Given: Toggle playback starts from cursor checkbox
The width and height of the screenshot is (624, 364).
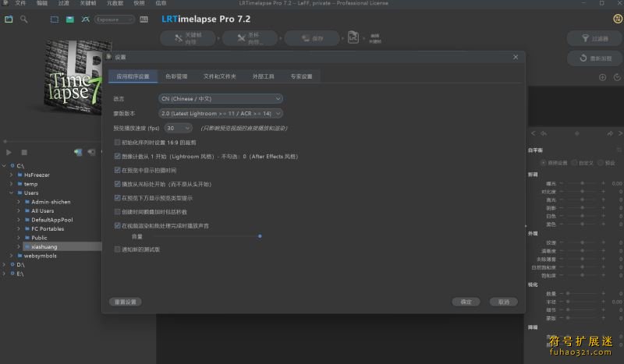Looking at the screenshot, I should point(117,184).
